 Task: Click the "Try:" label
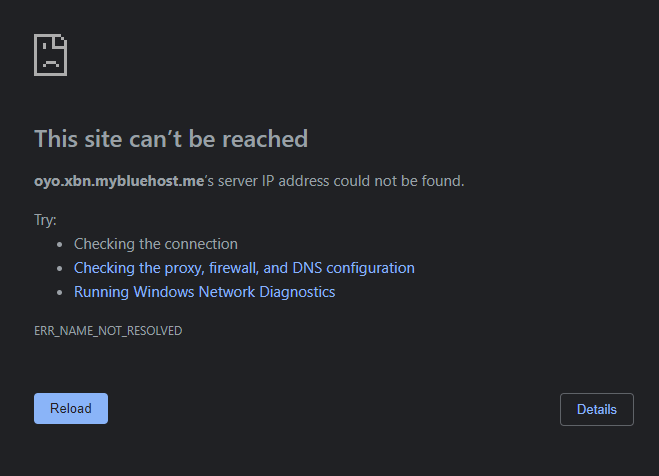point(45,220)
